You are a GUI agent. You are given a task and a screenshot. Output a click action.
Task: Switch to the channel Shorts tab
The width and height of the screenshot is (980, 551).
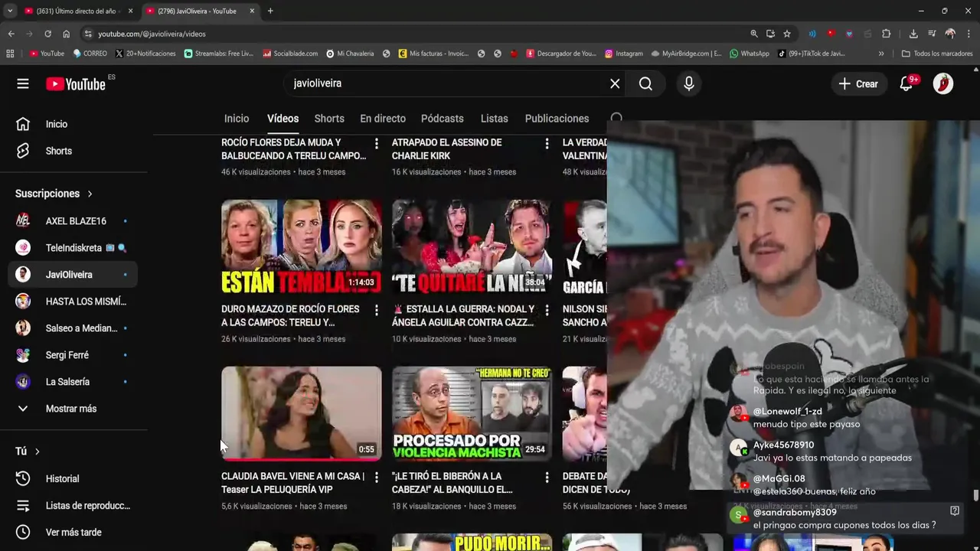point(329,119)
